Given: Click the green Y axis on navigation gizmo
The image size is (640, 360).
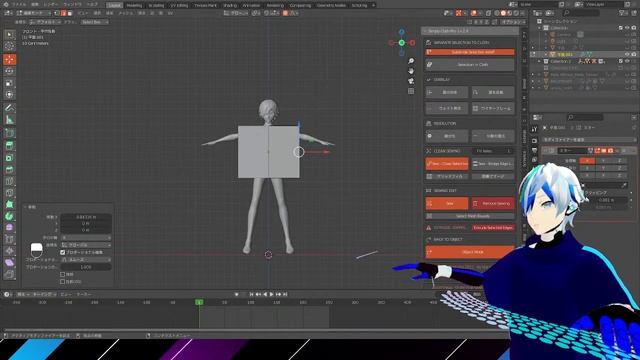Looking at the screenshot, I should (402, 42).
